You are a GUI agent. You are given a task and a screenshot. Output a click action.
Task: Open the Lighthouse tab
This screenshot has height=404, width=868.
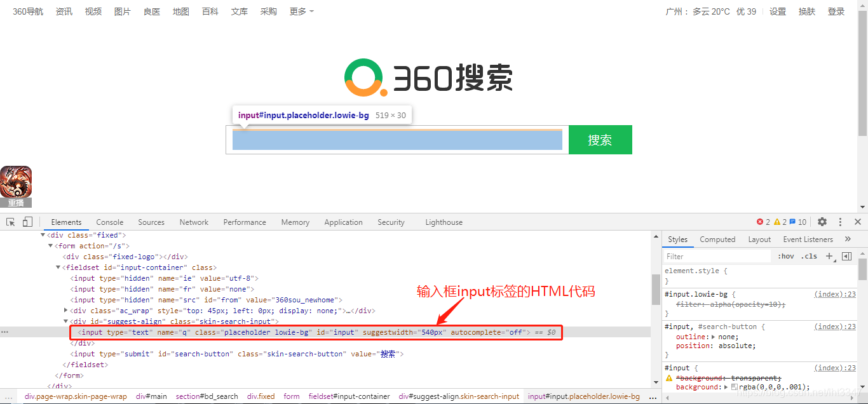coord(444,222)
